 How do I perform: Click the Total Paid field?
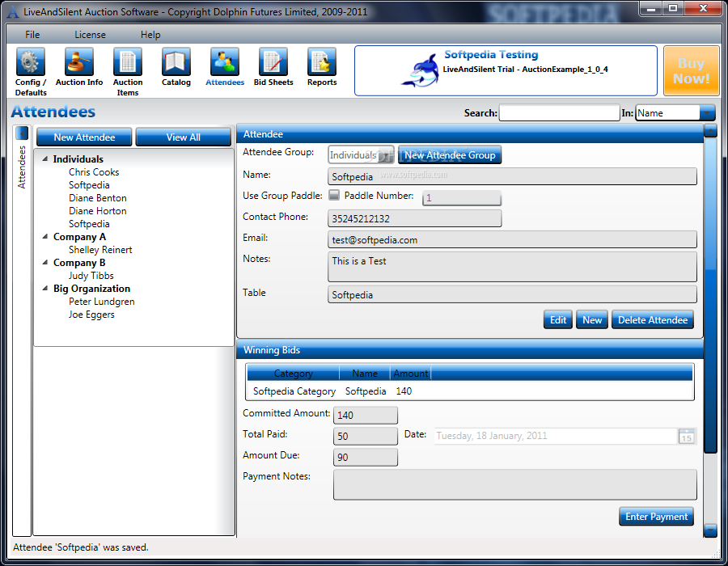point(366,436)
